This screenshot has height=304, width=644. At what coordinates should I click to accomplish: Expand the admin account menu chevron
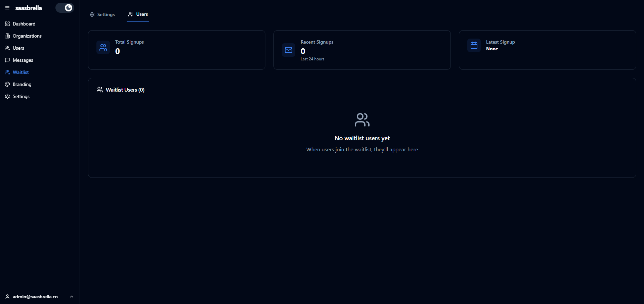(72, 297)
